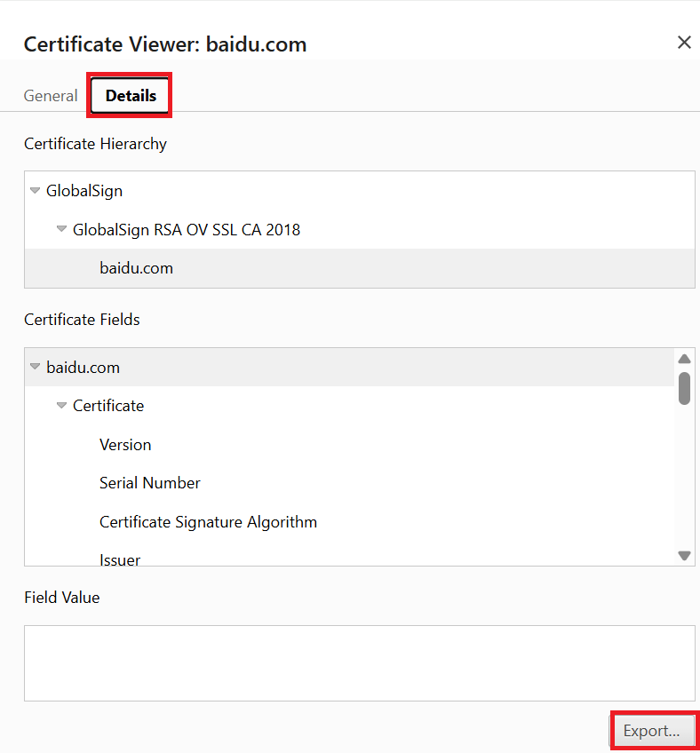The image size is (700, 753).
Task: Close the Certificate Viewer dialog
Action: click(x=684, y=42)
